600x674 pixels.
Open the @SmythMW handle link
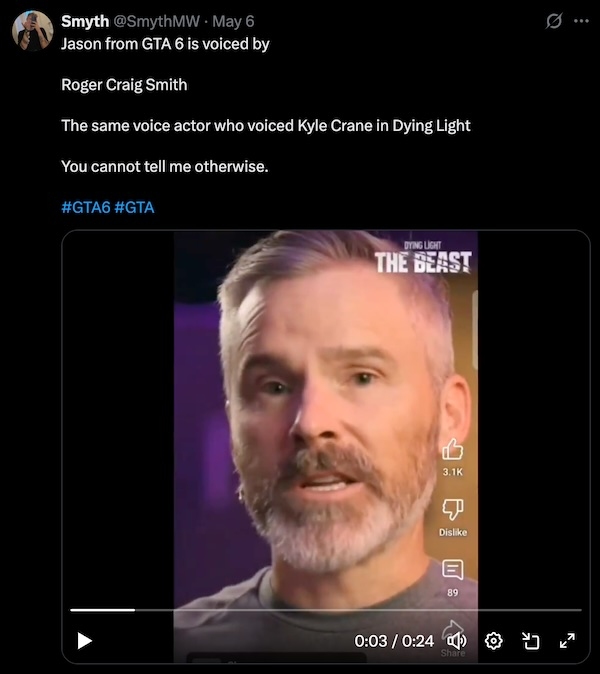pos(156,21)
